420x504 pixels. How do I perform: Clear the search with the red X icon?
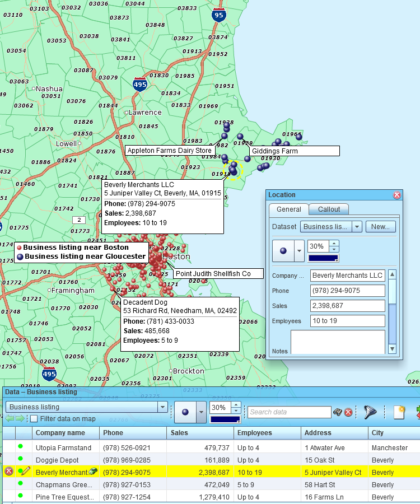point(348,412)
